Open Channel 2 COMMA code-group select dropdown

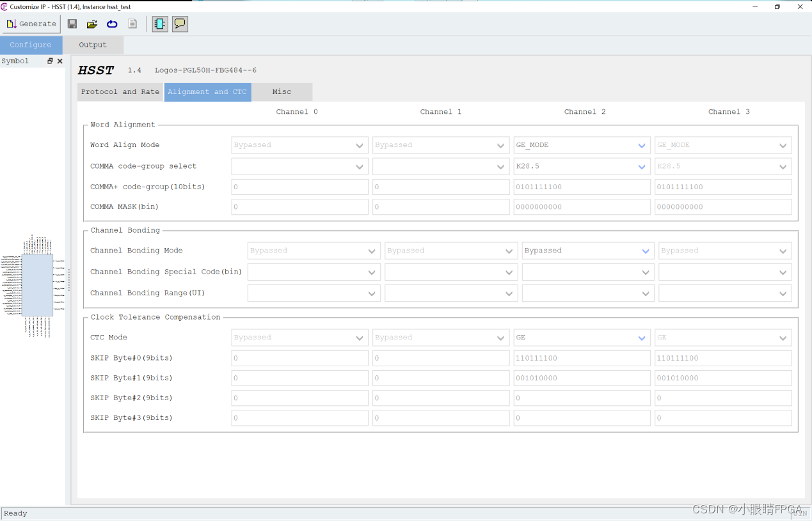point(582,166)
